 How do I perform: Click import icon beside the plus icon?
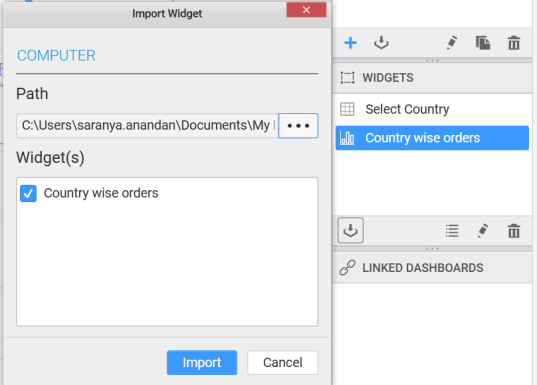(381, 43)
